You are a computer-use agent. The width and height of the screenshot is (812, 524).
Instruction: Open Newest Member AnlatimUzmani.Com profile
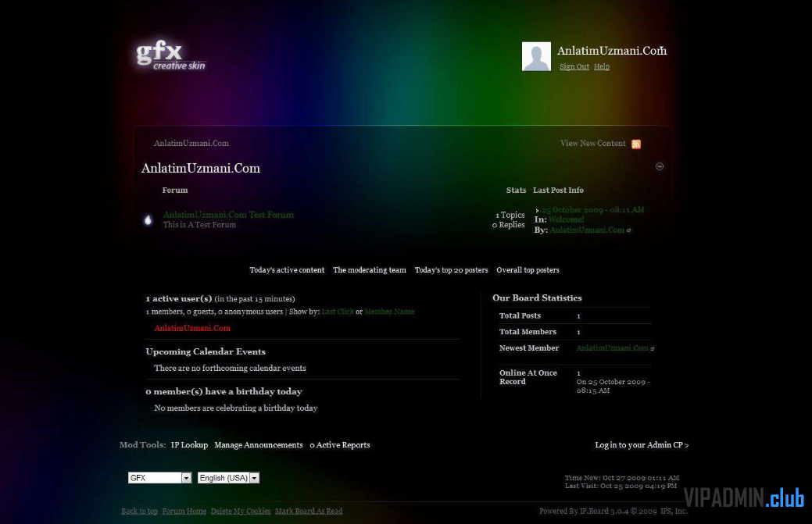tap(612, 348)
